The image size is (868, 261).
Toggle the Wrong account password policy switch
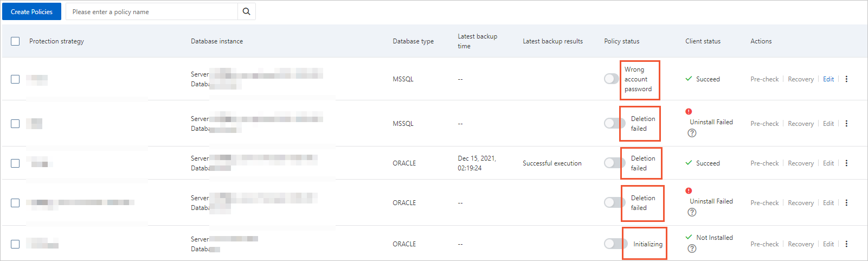612,79
